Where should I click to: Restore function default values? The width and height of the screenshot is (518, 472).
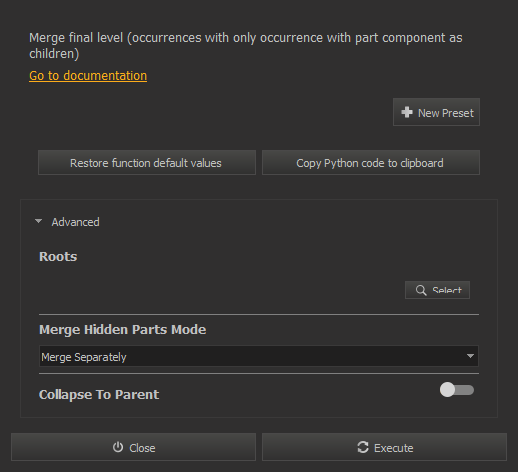147,163
